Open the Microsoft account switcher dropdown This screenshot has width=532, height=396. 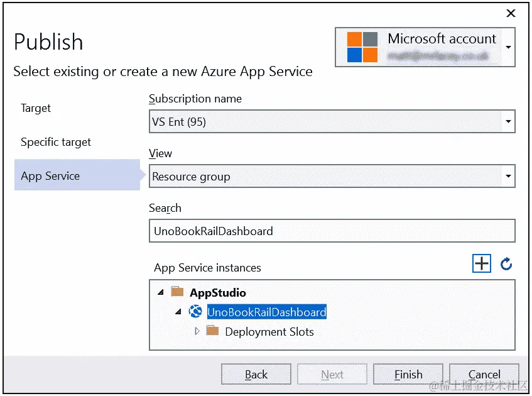(509, 47)
